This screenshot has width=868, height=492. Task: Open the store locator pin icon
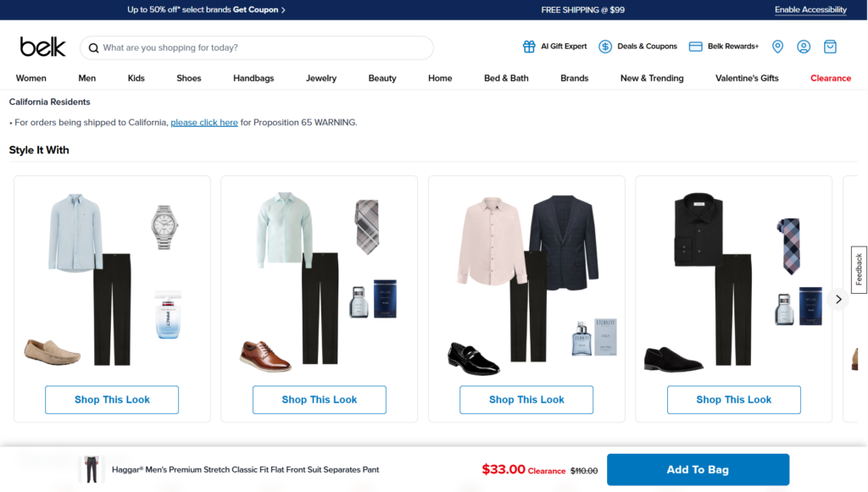[778, 47]
